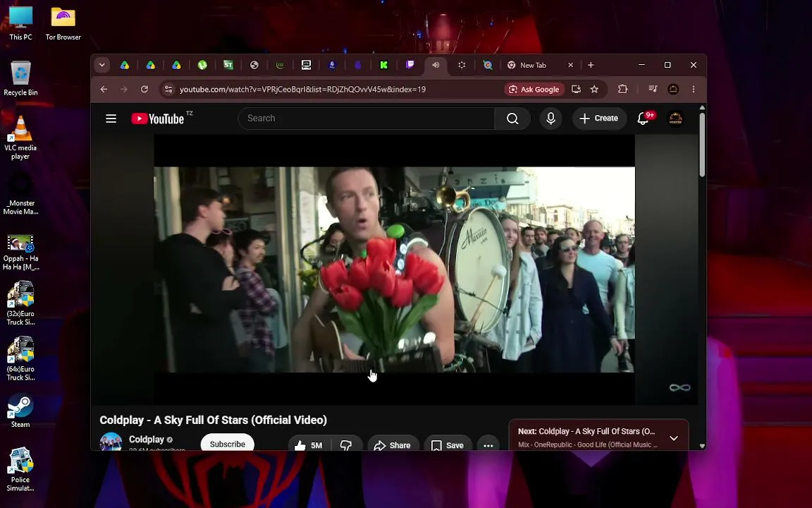Install app icon in address bar
The width and height of the screenshot is (812, 508).
[x=576, y=89]
